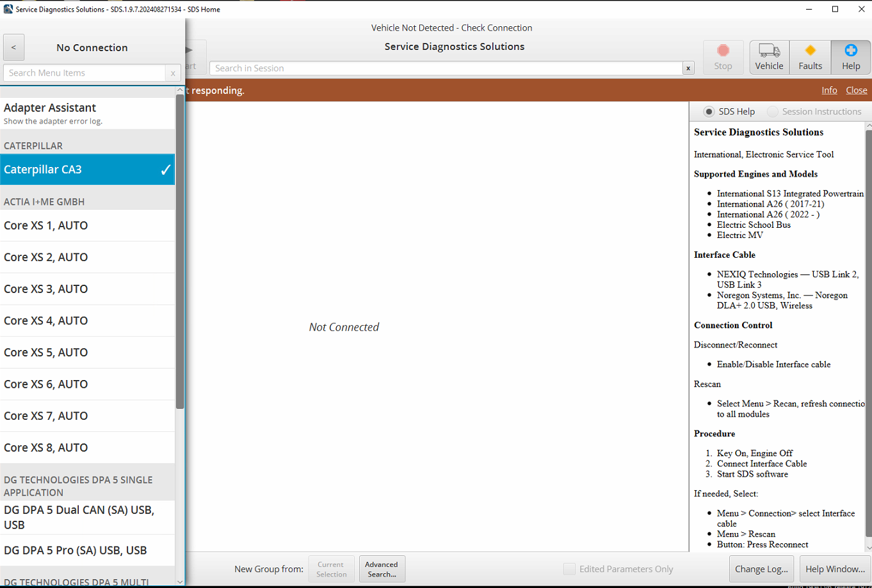Choose Core XS 8, AUTO adapter
The width and height of the screenshot is (872, 588).
pos(87,447)
